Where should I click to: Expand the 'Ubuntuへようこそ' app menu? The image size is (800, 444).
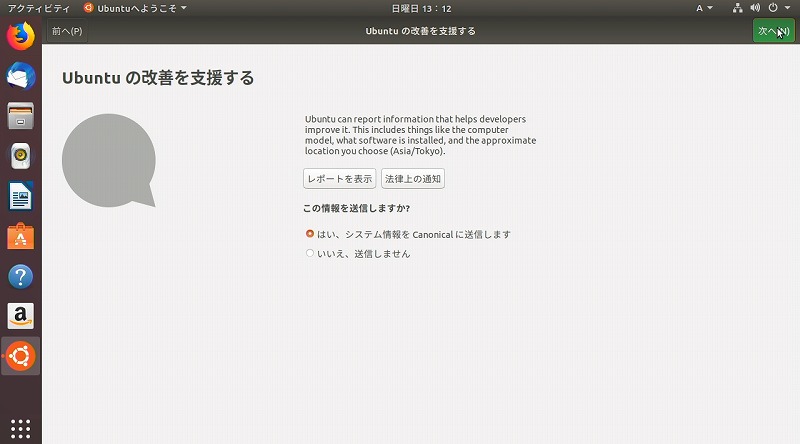[x=135, y=8]
